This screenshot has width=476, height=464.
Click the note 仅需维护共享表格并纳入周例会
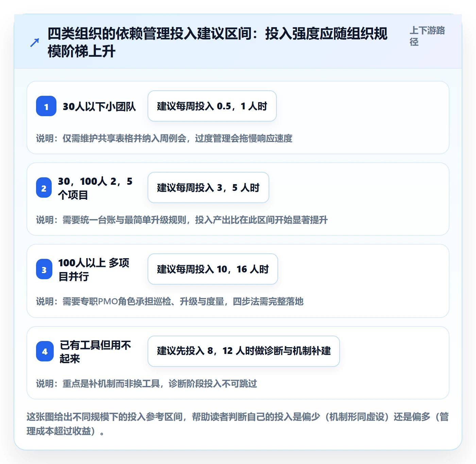click(164, 139)
